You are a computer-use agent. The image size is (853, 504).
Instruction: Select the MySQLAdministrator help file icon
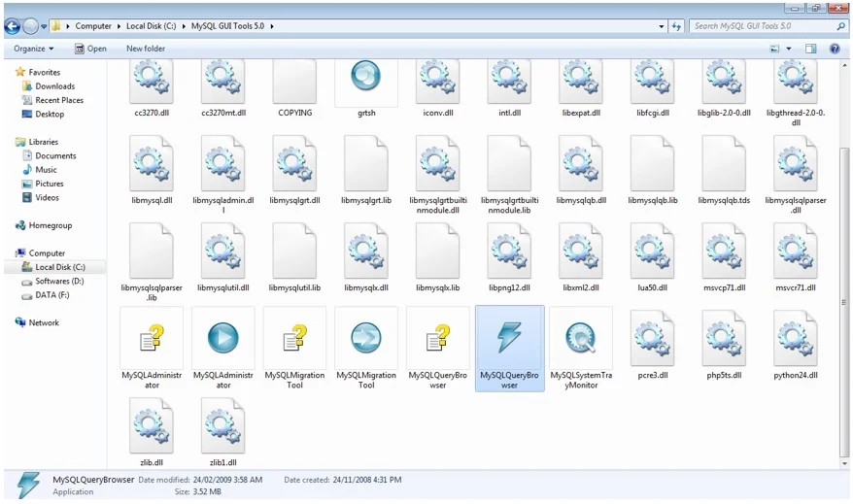tap(152, 338)
